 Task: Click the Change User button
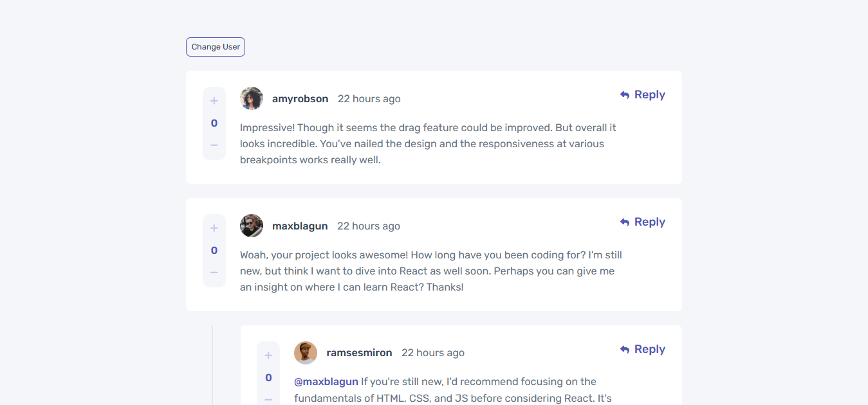(x=216, y=47)
